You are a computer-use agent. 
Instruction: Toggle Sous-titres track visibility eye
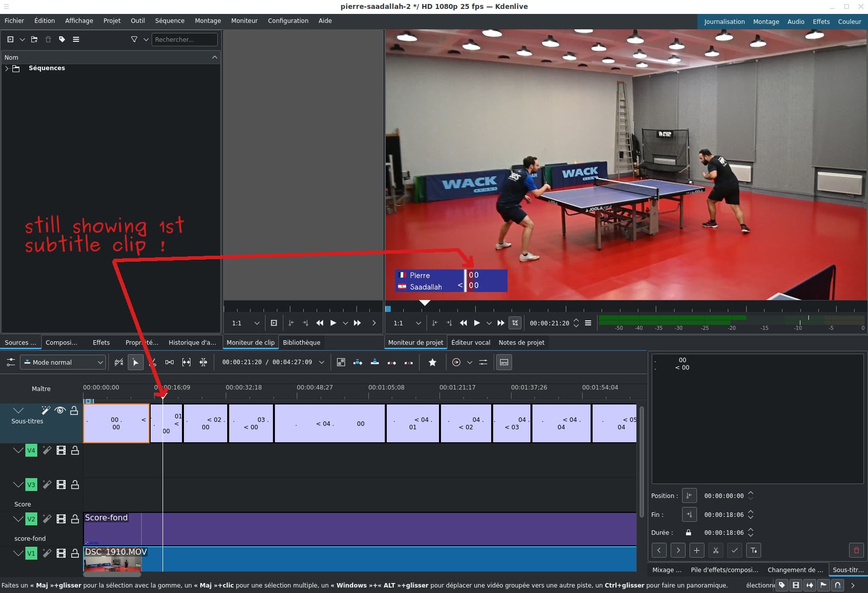(x=60, y=410)
